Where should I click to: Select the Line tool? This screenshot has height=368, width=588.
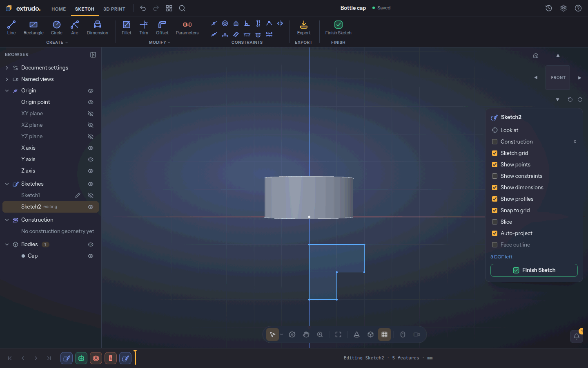click(11, 28)
